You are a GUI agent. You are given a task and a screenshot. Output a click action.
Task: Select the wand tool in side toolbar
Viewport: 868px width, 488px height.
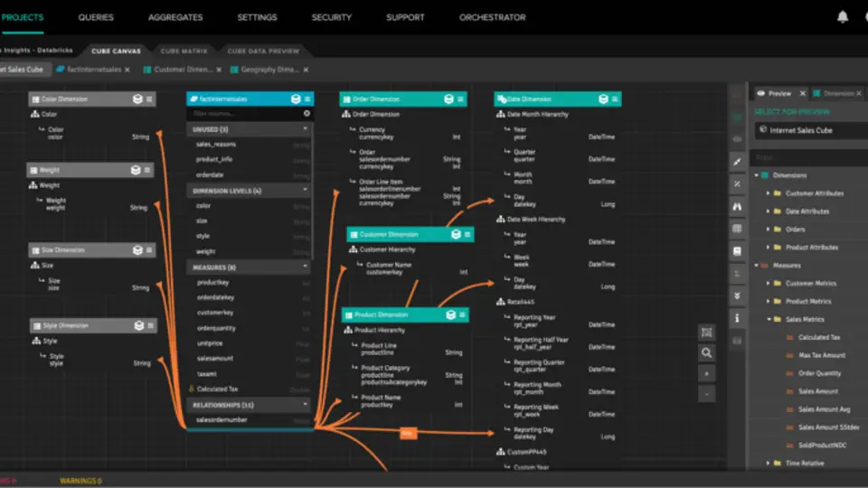pos(737,162)
